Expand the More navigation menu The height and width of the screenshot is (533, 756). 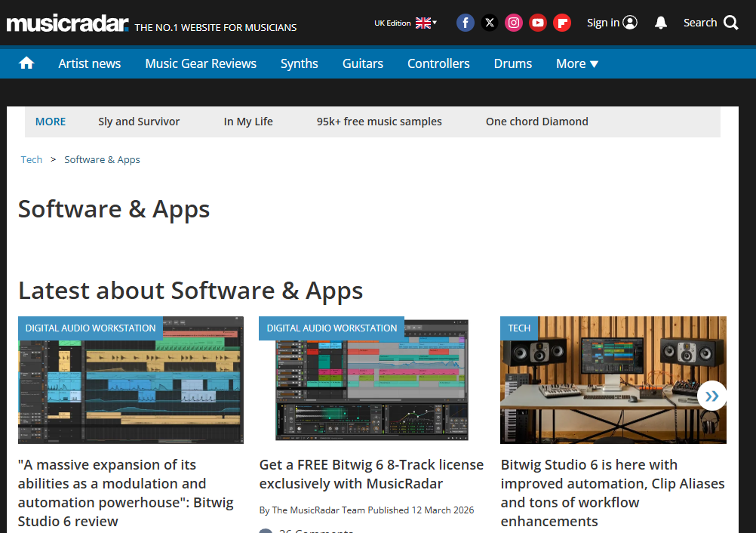[x=577, y=63]
